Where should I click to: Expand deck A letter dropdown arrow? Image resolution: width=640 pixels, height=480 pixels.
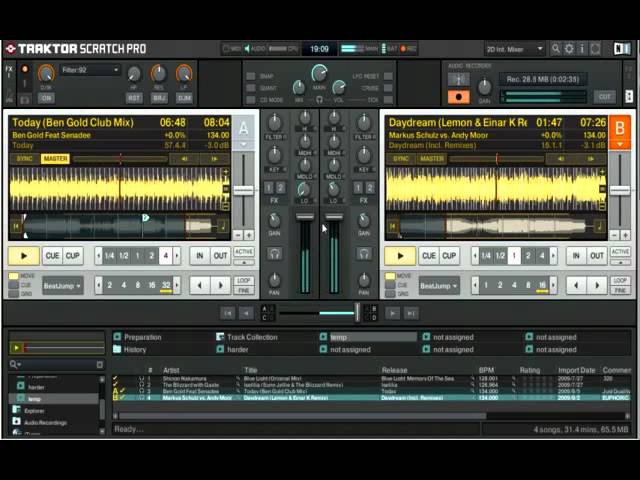(x=244, y=145)
